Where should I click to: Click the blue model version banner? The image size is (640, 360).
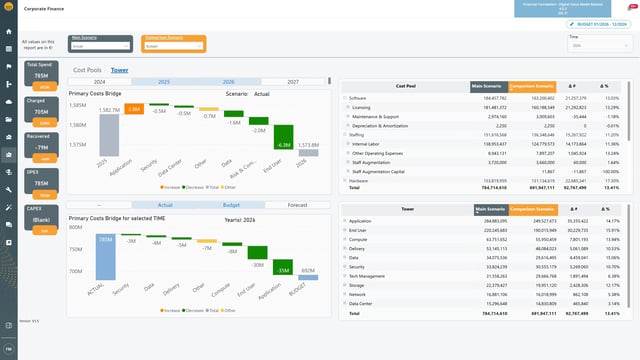click(x=562, y=9)
